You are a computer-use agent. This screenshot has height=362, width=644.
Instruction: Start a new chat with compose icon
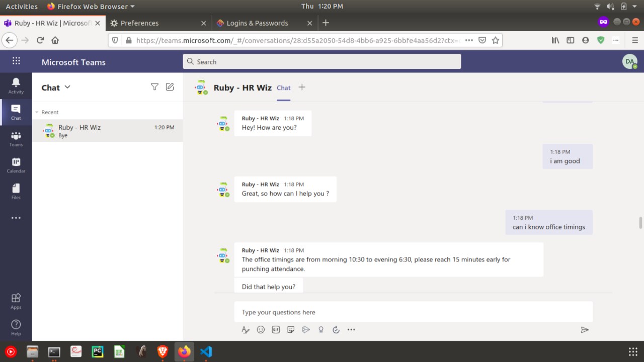pyautogui.click(x=170, y=87)
